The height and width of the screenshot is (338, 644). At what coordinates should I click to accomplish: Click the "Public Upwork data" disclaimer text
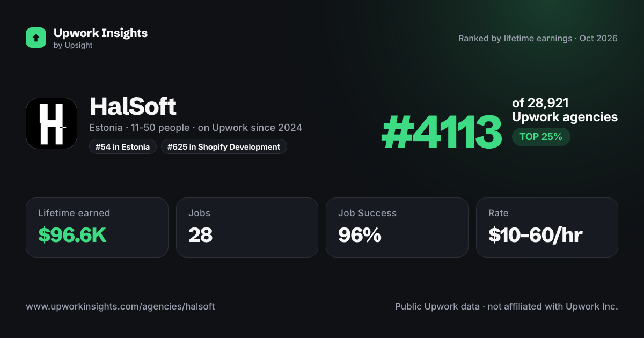pyautogui.click(x=507, y=306)
